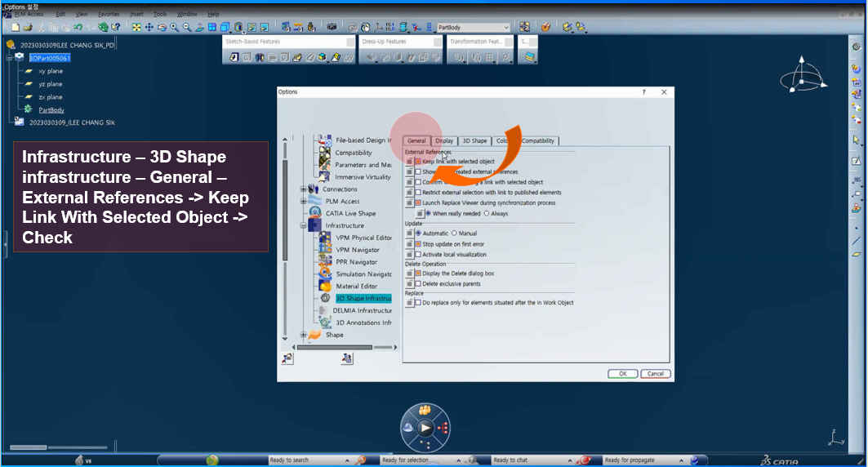Click the New document icon in toolbar
868x467 pixels.
point(16,27)
